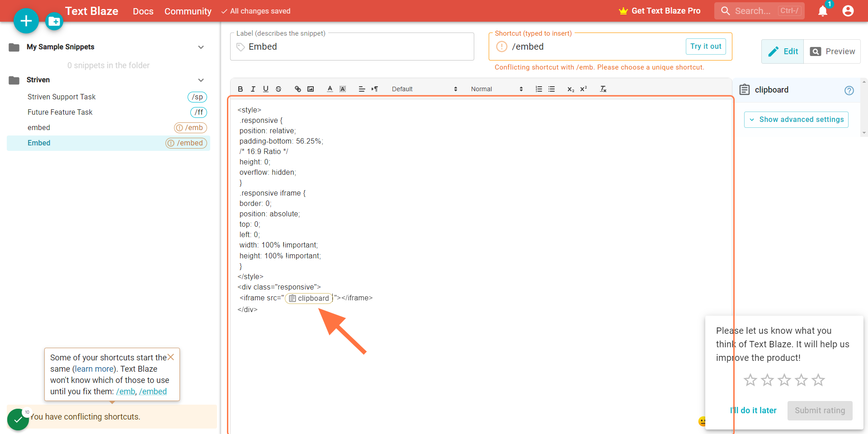The height and width of the screenshot is (434, 868).
Task: Click Get Text Blaze Pro
Action: 660,11
